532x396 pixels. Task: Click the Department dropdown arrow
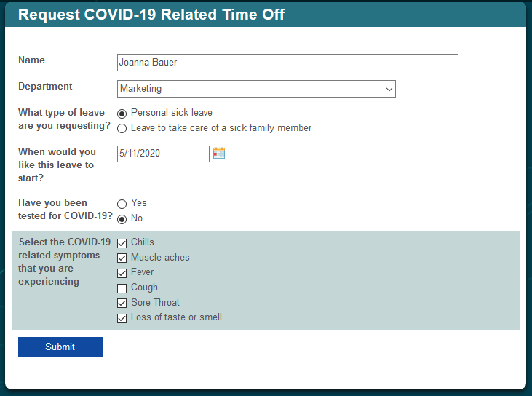tap(389, 90)
